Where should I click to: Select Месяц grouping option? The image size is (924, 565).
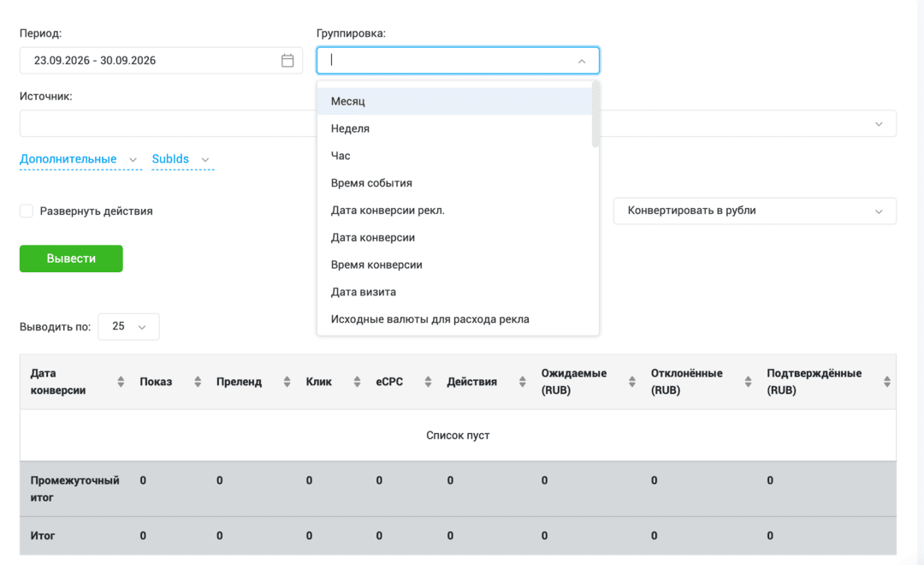pyautogui.click(x=454, y=101)
